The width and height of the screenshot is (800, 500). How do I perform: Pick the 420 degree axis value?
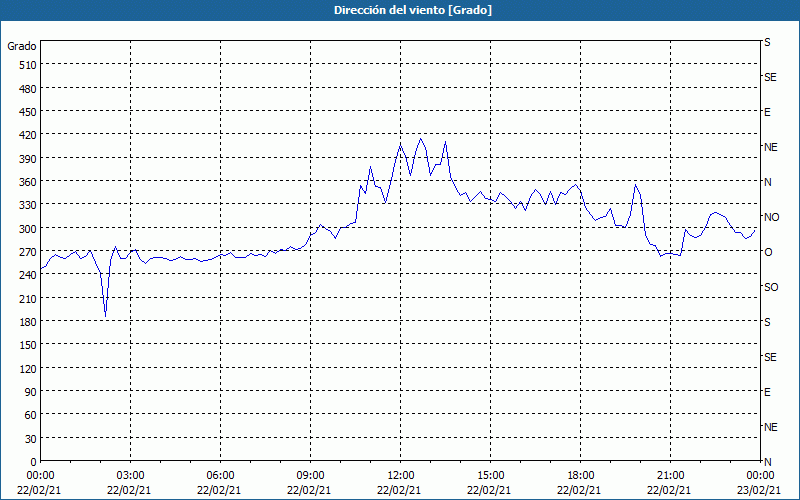point(28,135)
